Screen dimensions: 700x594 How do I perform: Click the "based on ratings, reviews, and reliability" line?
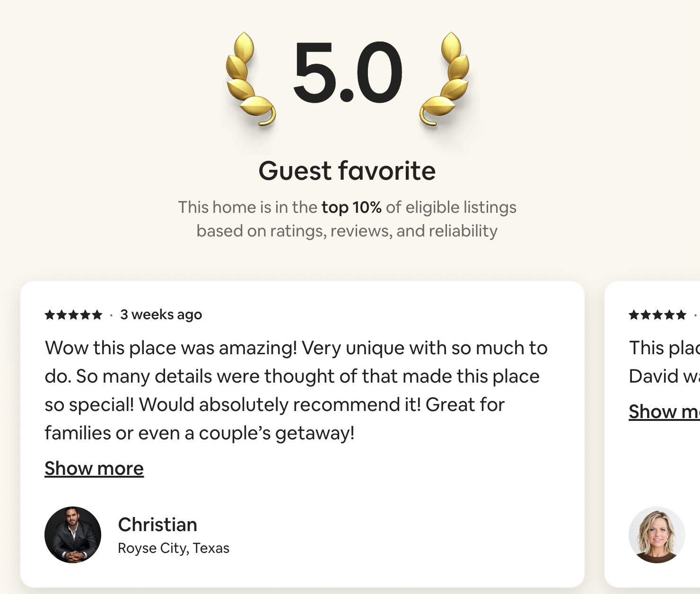click(347, 231)
